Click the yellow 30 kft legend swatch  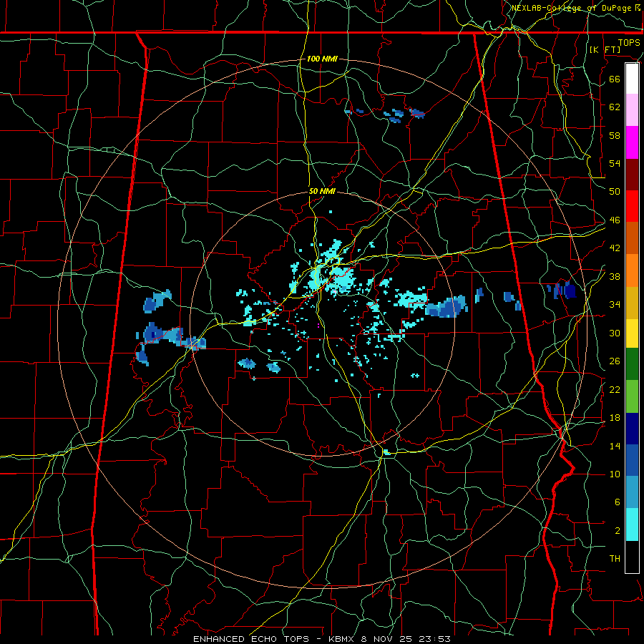tap(632, 333)
